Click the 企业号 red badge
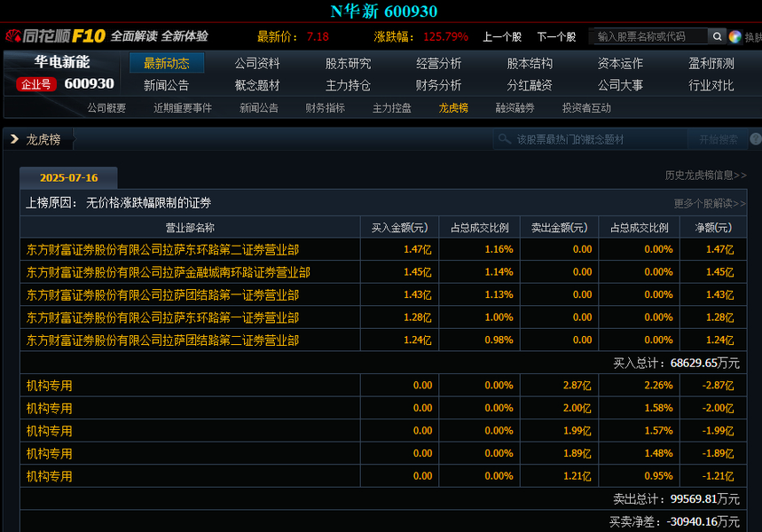762x532 pixels. tap(36, 84)
